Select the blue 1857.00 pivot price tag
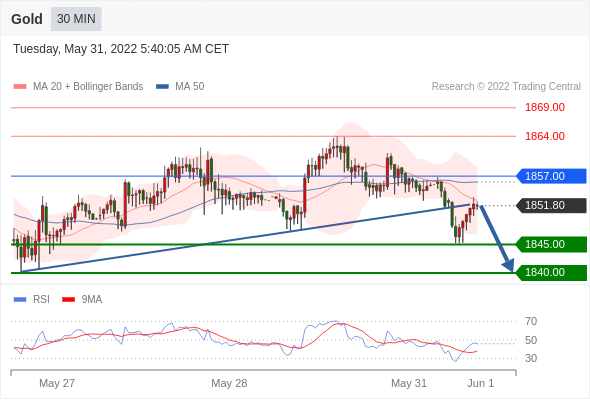Screen dimensions: 590x400 tap(551, 176)
